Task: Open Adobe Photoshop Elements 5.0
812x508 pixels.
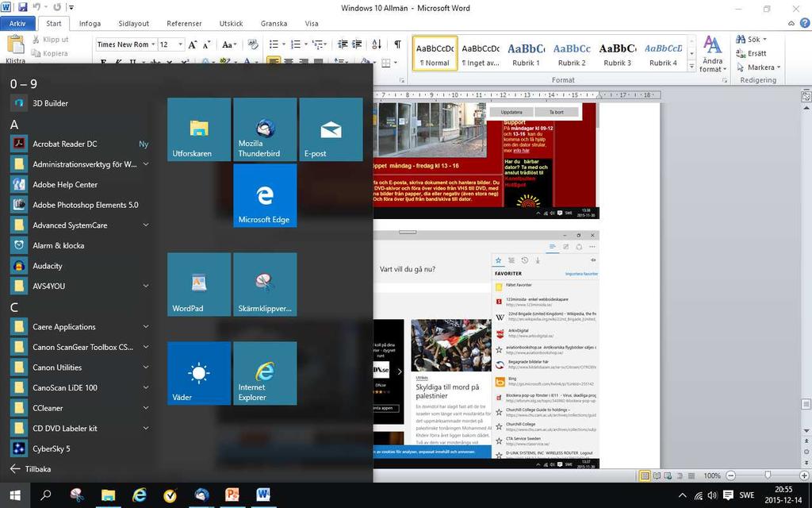Action: pos(80,205)
